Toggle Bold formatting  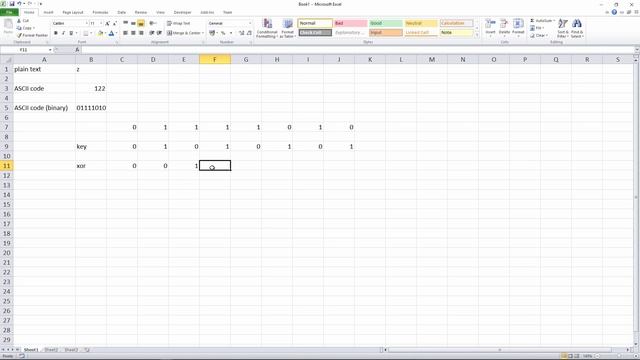coord(56,33)
